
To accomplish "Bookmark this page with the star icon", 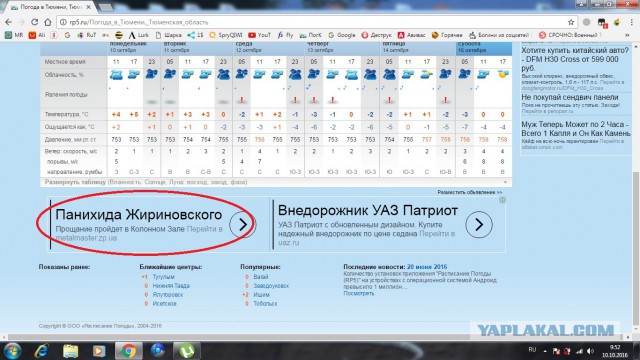I will point(571,22).
